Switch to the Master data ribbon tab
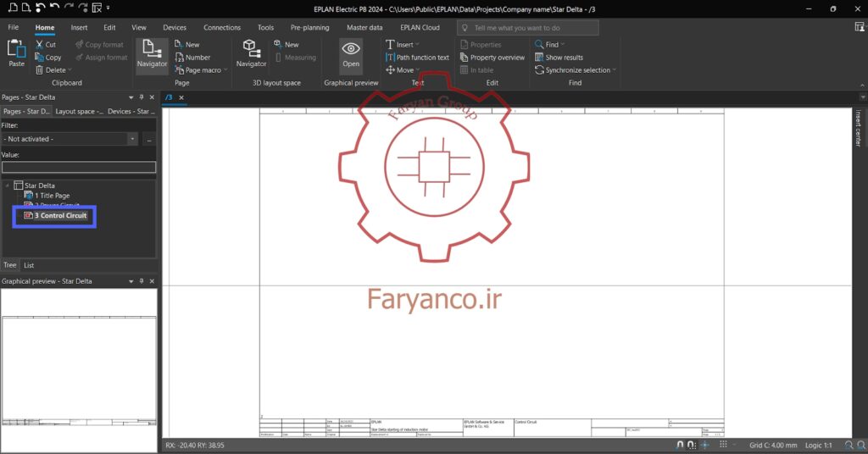868x454 pixels. click(x=364, y=27)
